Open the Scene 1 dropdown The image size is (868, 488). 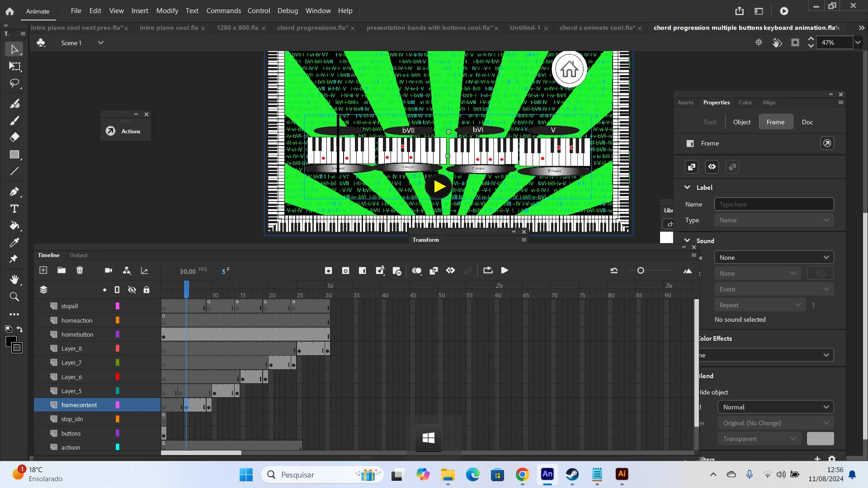click(101, 42)
